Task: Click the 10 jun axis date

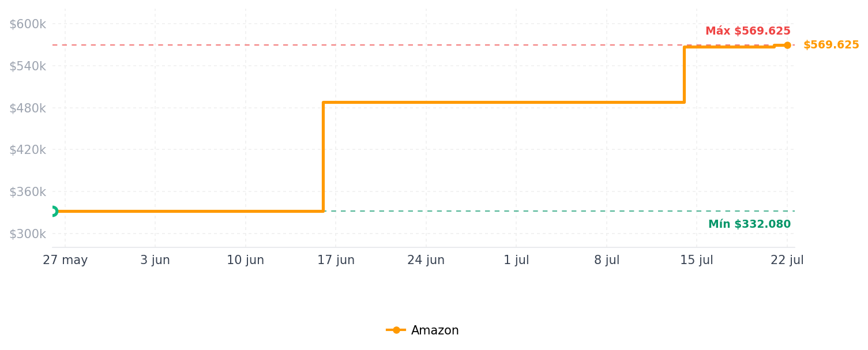Action: 246,260
